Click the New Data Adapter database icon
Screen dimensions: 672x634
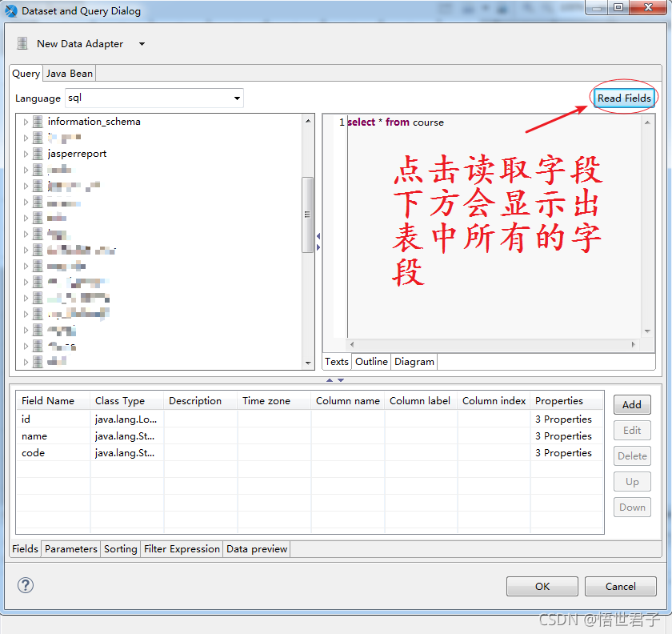point(22,44)
